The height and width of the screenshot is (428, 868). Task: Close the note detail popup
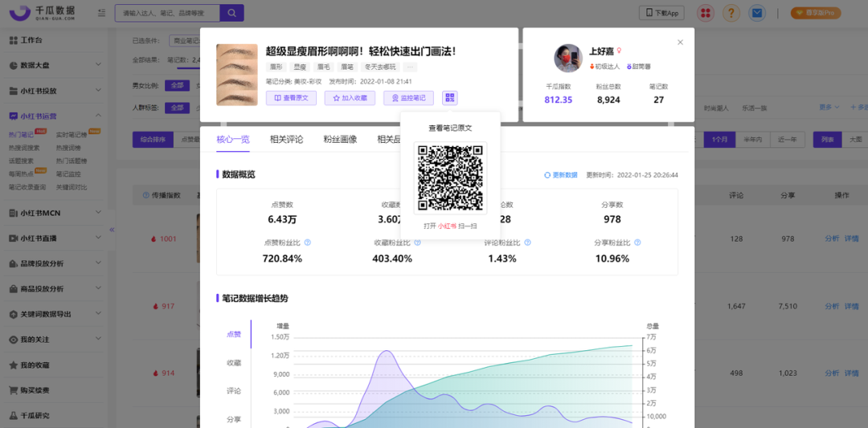(x=680, y=43)
